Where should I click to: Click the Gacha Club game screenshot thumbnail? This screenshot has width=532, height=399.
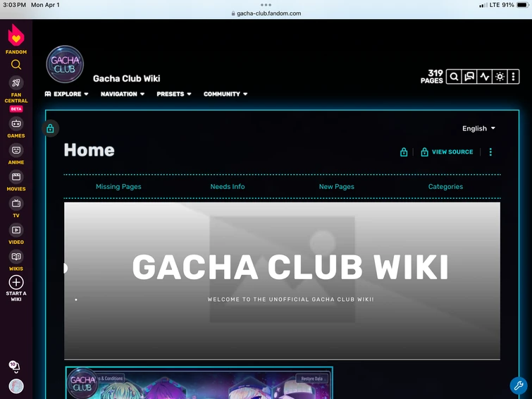click(199, 383)
